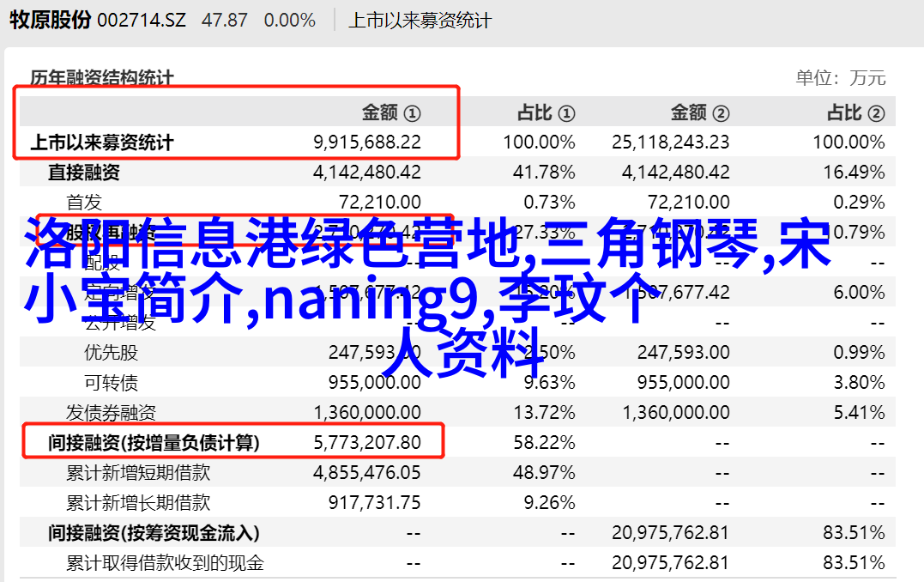The width and height of the screenshot is (924, 582).
Task: Click the total amount 9,915,688.22
Action: pyautogui.click(x=367, y=142)
